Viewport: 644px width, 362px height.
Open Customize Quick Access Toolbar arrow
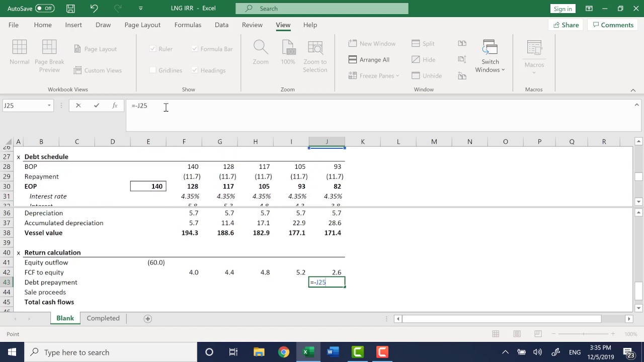click(141, 9)
